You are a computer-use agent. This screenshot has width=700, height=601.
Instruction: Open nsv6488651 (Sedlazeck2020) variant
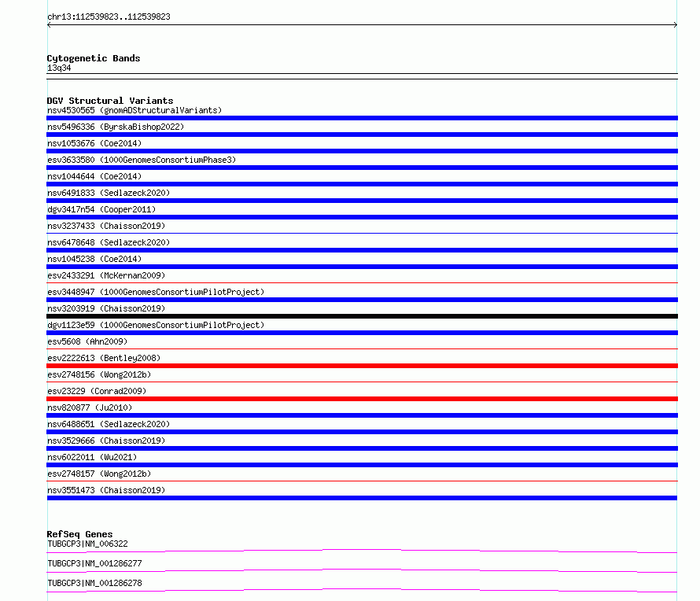tap(109, 424)
